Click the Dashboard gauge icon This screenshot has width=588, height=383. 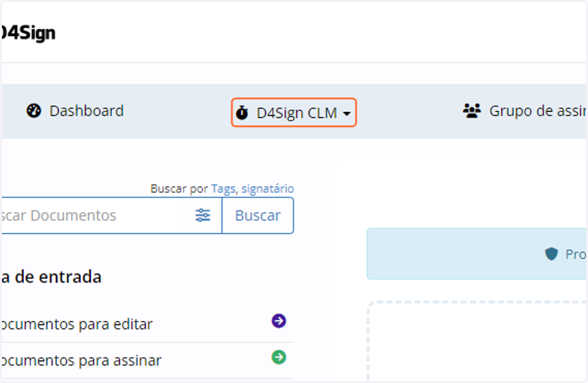(33, 112)
